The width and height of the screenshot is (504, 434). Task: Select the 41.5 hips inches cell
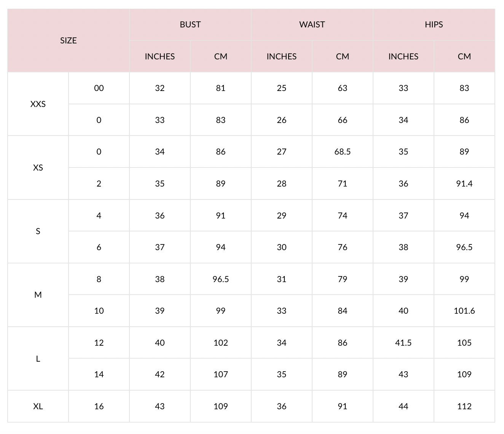coord(403,343)
